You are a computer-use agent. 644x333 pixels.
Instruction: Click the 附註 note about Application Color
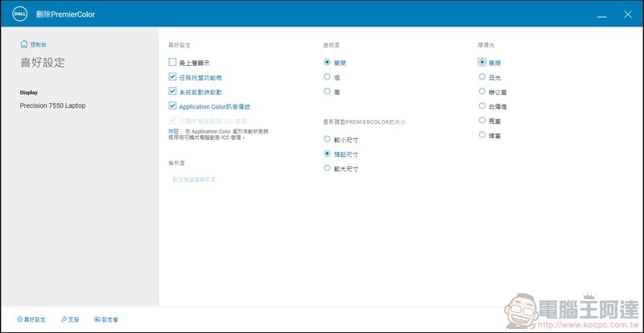219,134
